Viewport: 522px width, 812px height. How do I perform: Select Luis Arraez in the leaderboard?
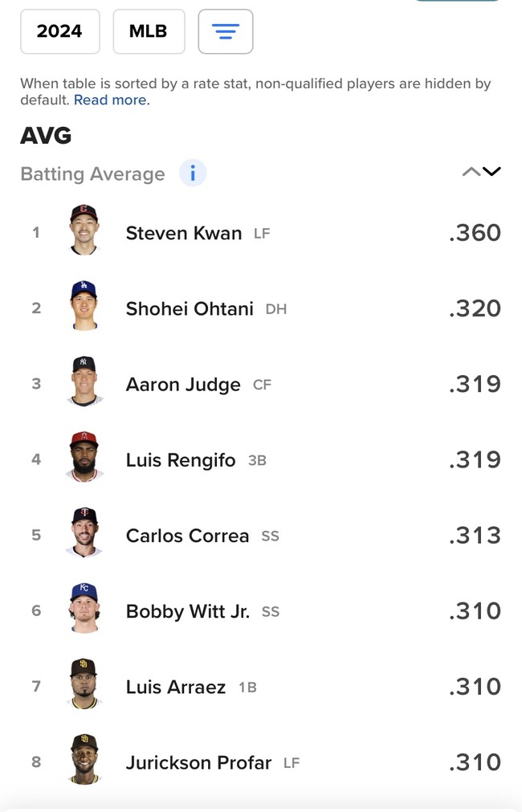pos(176,687)
